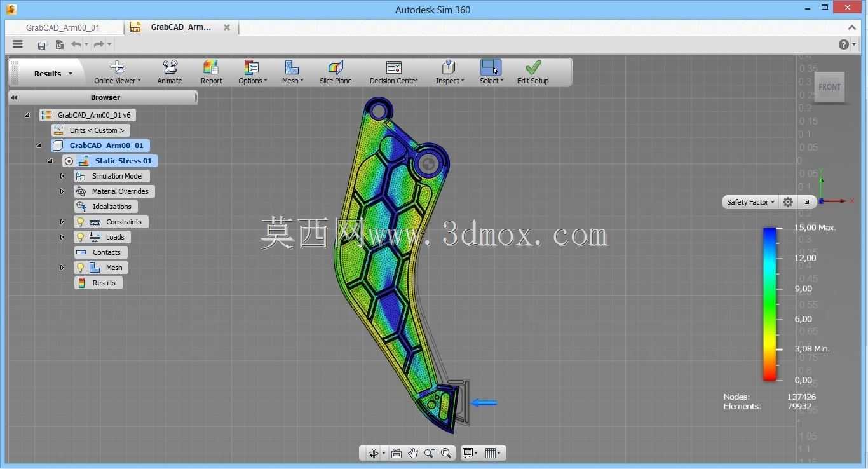Collapse the legend panel arrow
Screen dimensions: 868x469
[806, 202]
